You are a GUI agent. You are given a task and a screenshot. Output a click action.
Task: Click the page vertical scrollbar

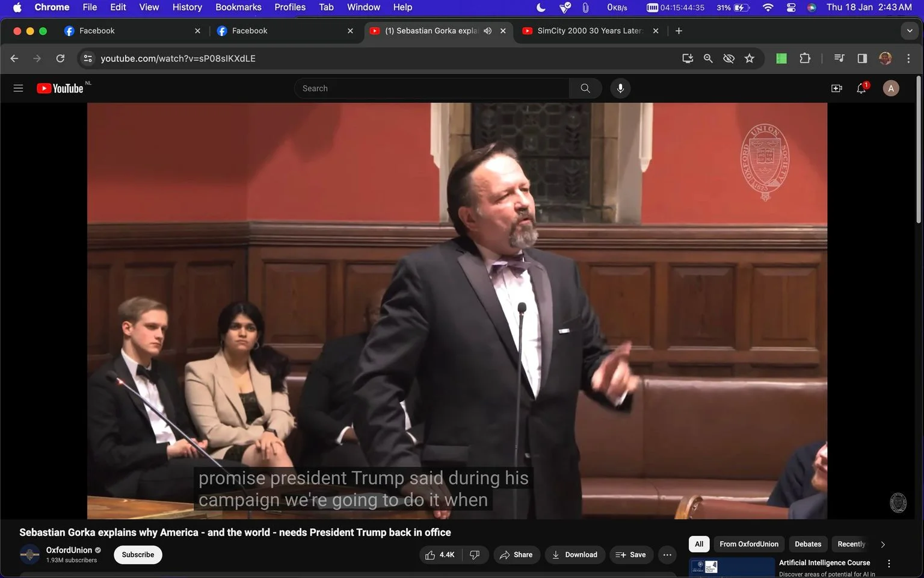(919, 149)
